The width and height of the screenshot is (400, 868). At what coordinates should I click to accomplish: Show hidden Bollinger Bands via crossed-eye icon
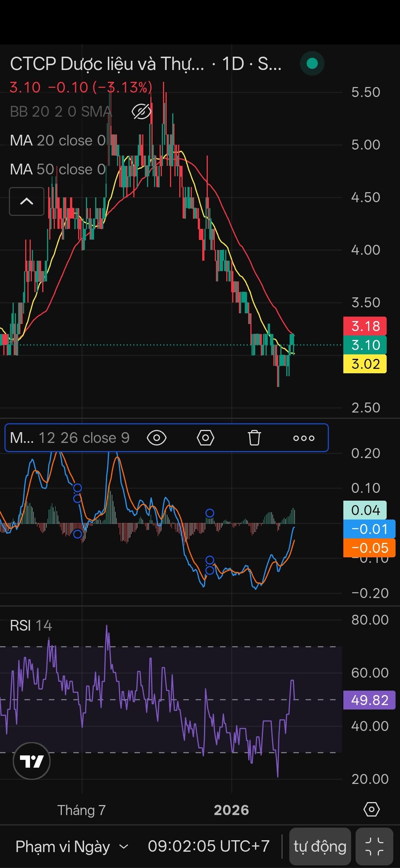(141, 111)
